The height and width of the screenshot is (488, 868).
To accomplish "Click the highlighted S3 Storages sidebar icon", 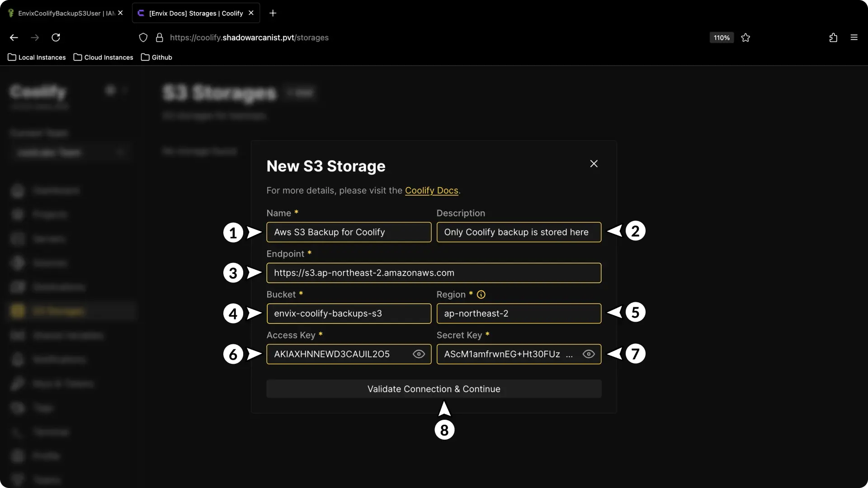I will (17, 311).
